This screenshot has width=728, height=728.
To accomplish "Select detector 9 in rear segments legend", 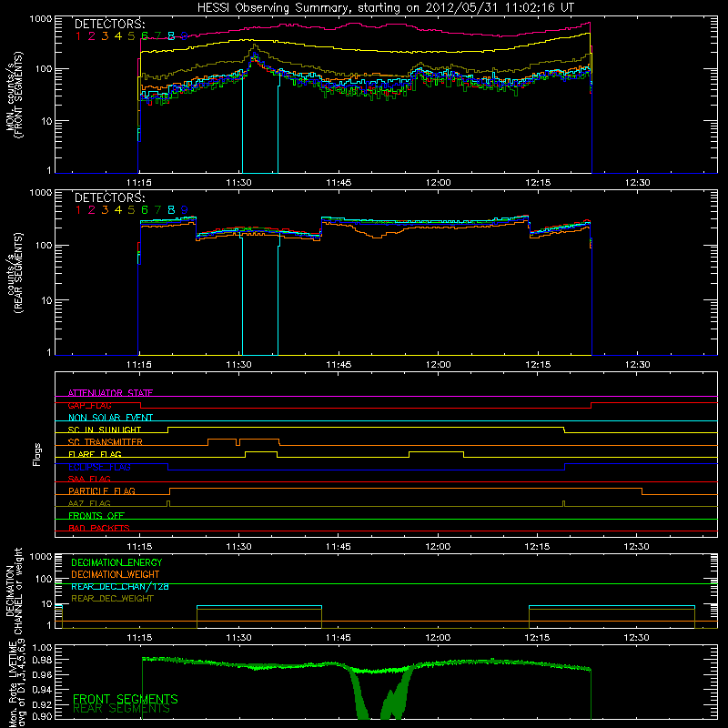I will [185, 210].
